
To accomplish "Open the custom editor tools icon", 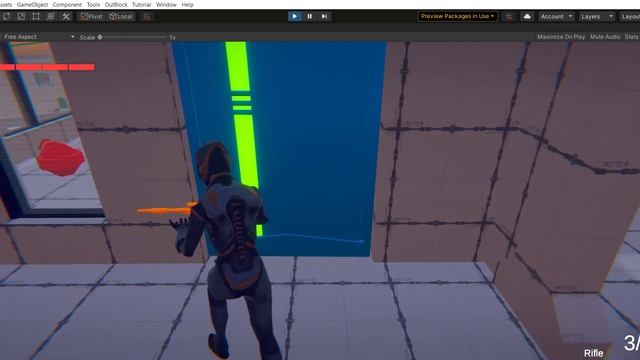I will (66, 16).
